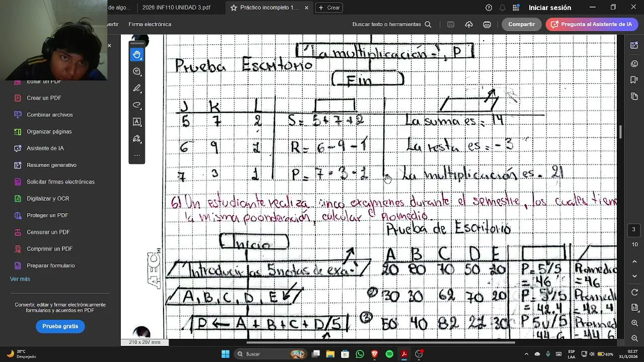Viewport: 644px width, 362px height.
Task: Go to next page with down chevron
Action: pyautogui.click(x=634, y=276)
